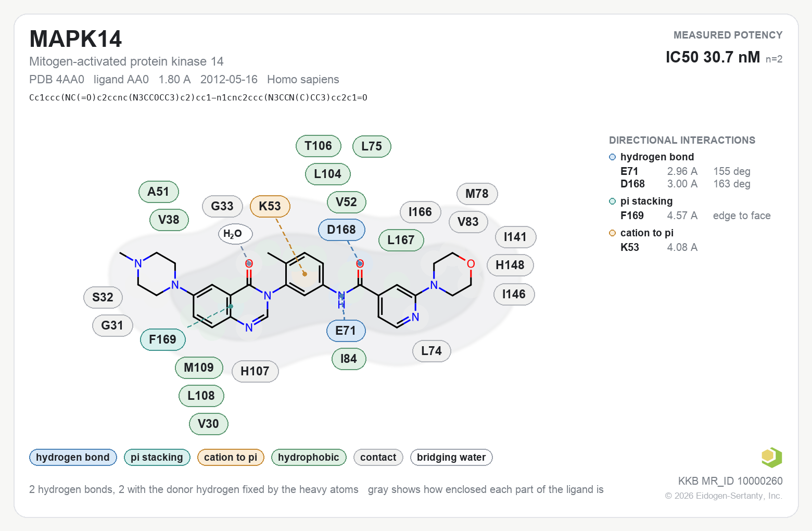Click the L104 residue label
The image size is (812, 531).
click(328, 174)
